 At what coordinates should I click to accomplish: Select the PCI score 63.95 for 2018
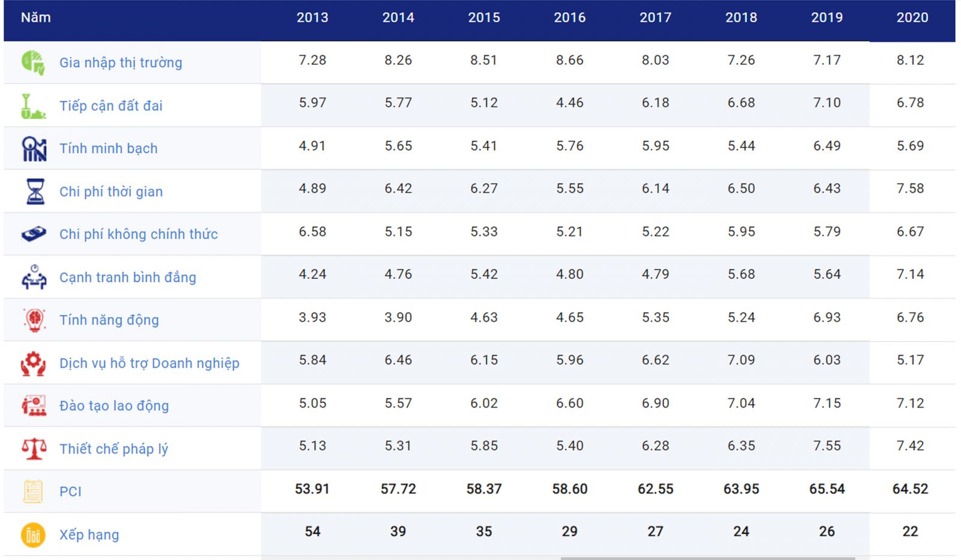tap(741, 489)
